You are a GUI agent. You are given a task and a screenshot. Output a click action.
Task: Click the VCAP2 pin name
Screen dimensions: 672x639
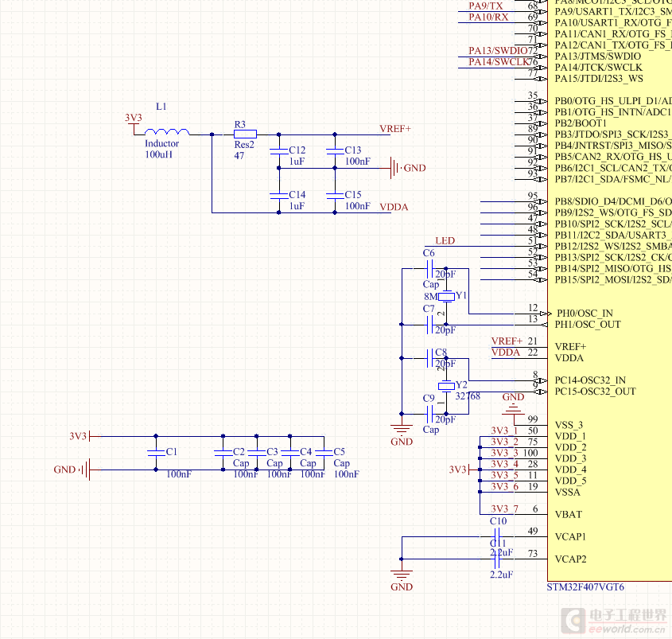(570, 559)
